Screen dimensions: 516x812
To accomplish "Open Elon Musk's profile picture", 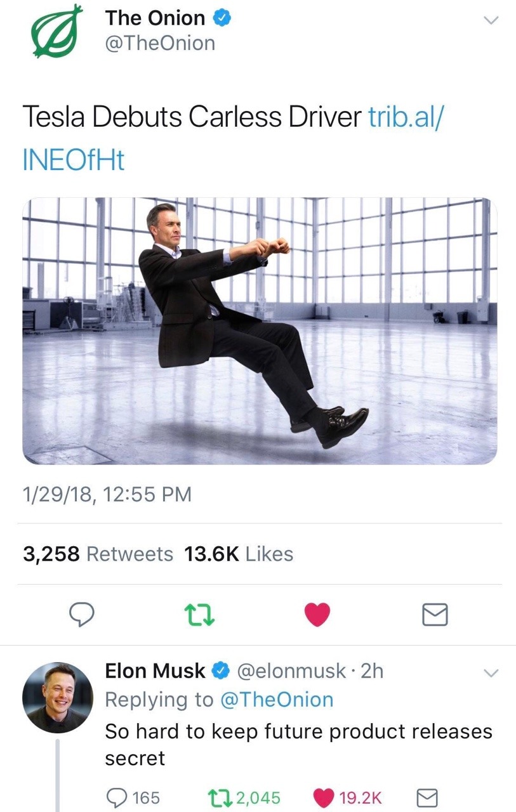I will [58, 698].
